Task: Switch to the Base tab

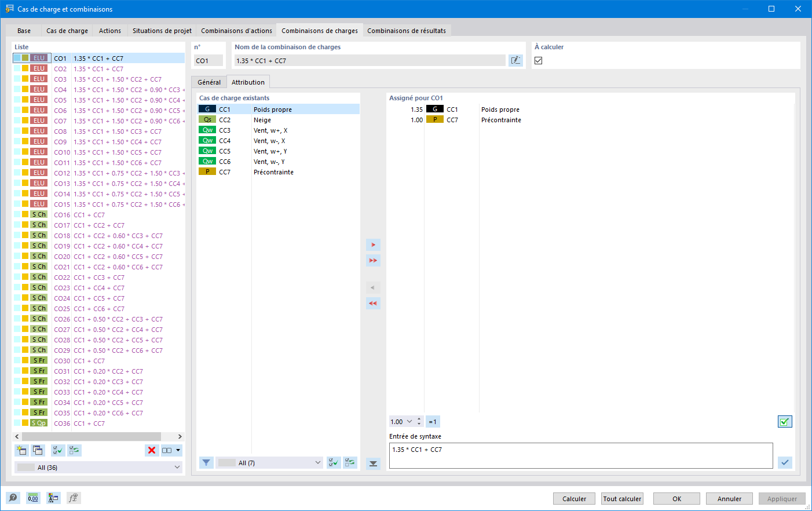Action: pos(24,31)
